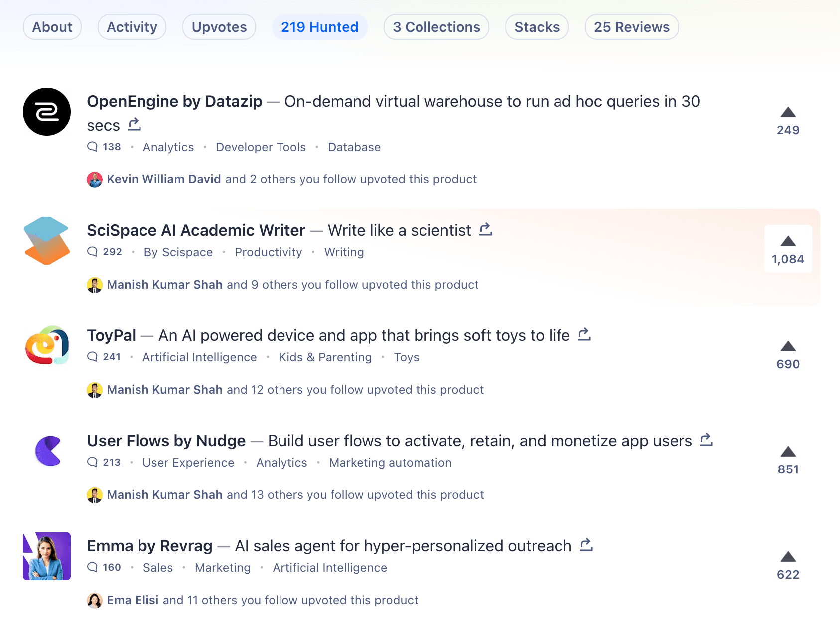Open the 138 comments on OpenEngine
Screen dimensions: 840x626
point(104,147)
